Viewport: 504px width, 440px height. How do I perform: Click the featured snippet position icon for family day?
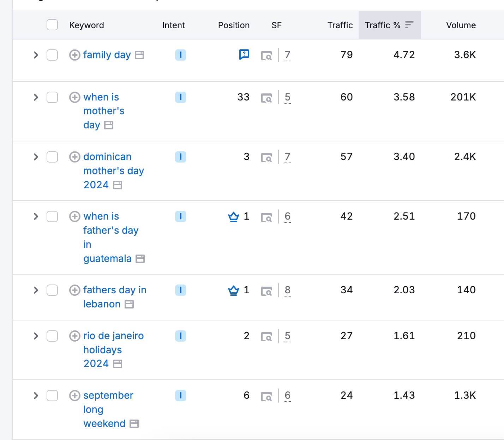point(244,54)
